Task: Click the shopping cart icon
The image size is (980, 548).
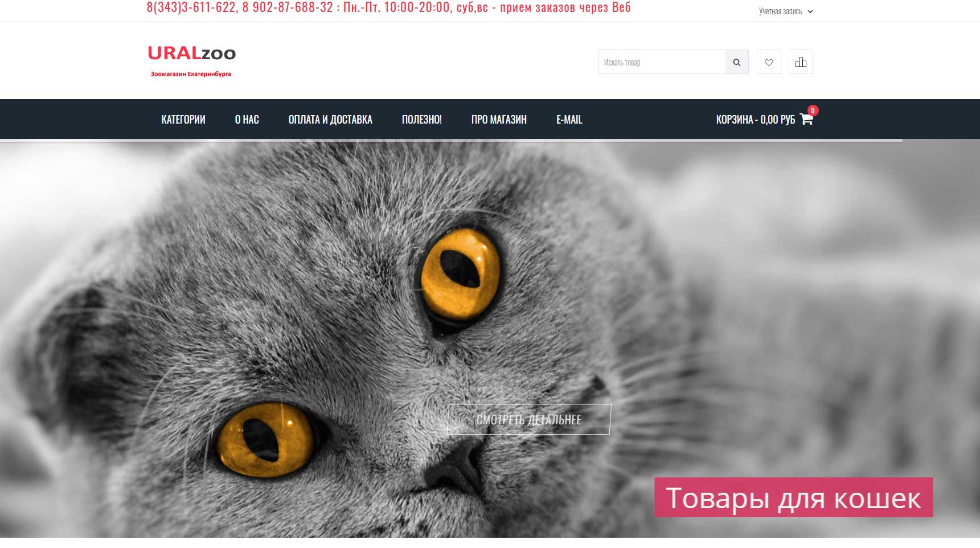Action: tap(806, 119)
